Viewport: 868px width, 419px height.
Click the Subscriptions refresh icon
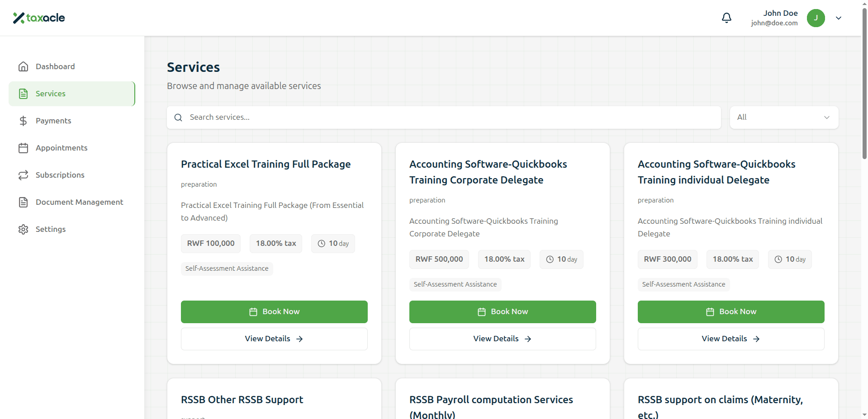23,175
